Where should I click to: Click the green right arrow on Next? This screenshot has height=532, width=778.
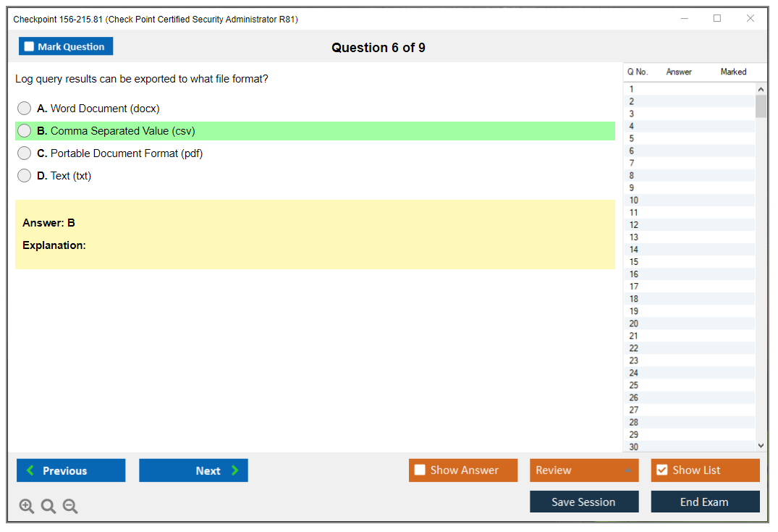[234, 470]
